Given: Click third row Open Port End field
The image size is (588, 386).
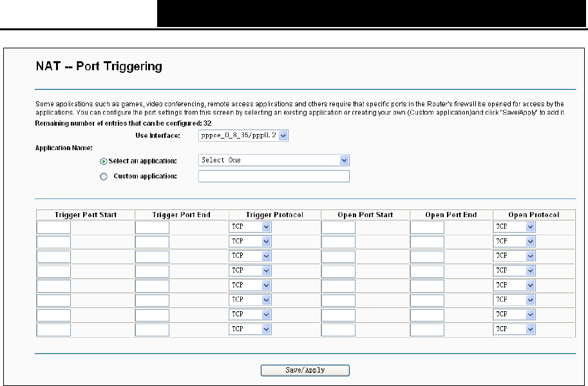Looking at the screenshot, I should coord(427,256).
